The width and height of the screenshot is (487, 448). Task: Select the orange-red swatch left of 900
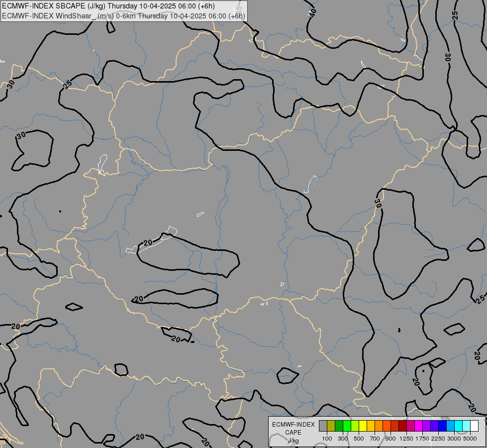click(387, 426)
